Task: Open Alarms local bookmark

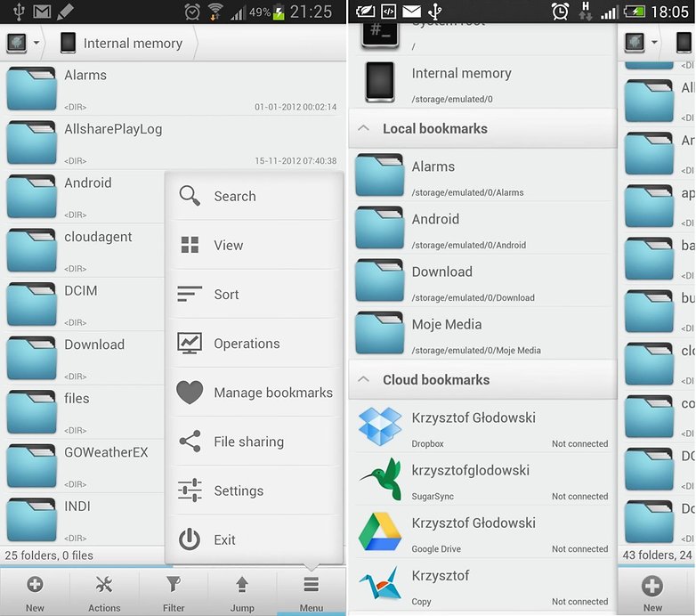Action: click(483, 174)
